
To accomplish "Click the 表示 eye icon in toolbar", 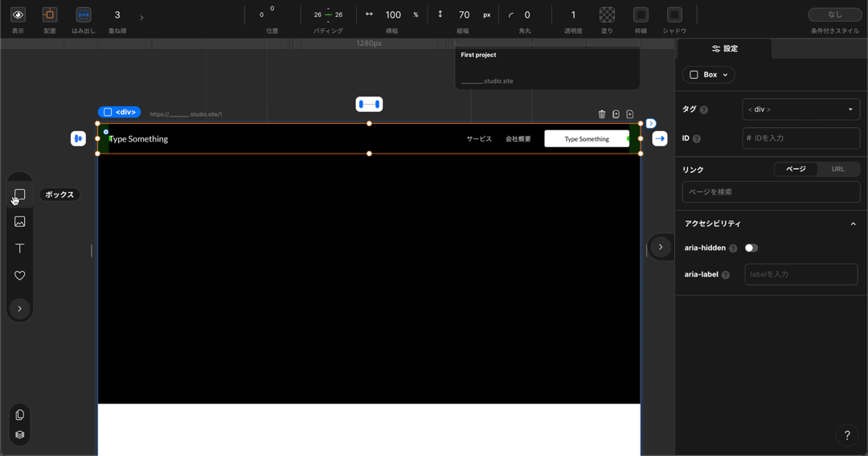I will 18,15.
